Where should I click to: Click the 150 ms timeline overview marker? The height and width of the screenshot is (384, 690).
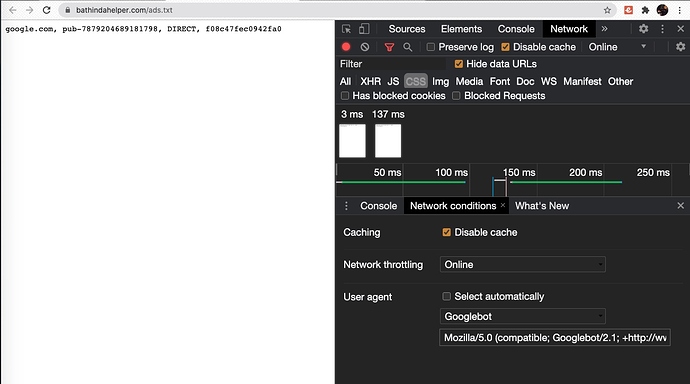pyautogui.click(x=519, y=172)
